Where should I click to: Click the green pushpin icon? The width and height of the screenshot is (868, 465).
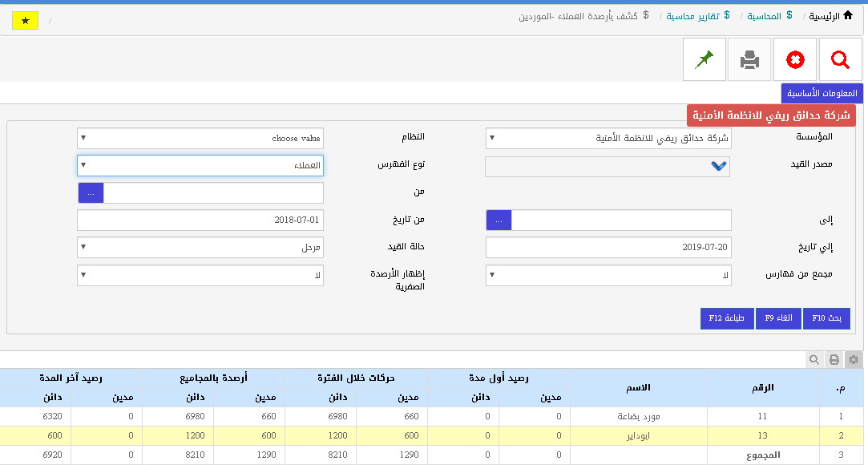point(704,59)
